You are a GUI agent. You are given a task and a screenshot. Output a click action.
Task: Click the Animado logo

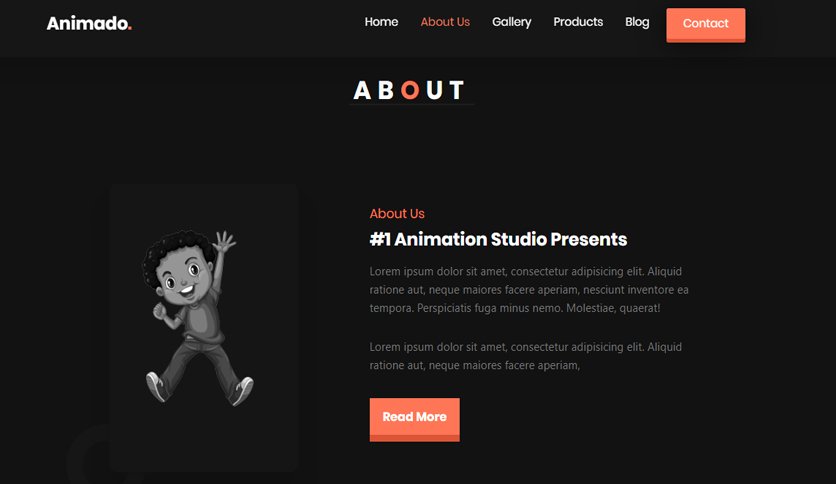click(x=89, y=23)
